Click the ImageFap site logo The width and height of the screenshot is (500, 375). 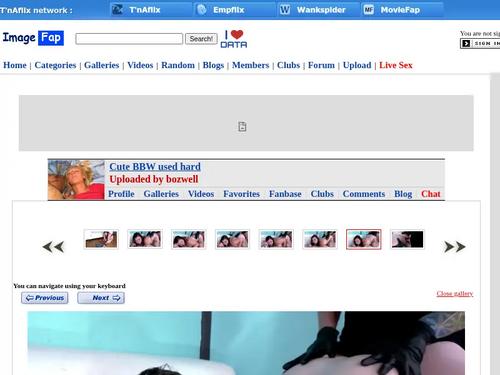[x=33, y=38]
